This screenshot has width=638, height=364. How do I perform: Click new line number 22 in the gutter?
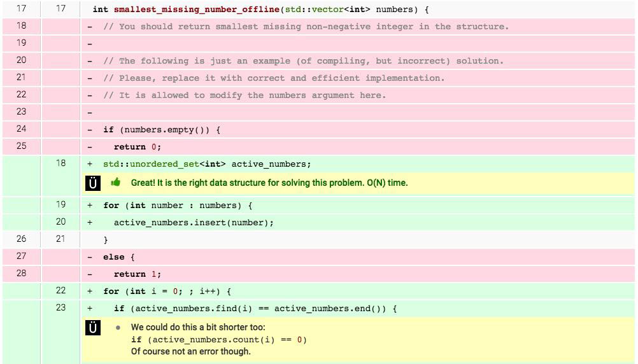coord(60,291)
